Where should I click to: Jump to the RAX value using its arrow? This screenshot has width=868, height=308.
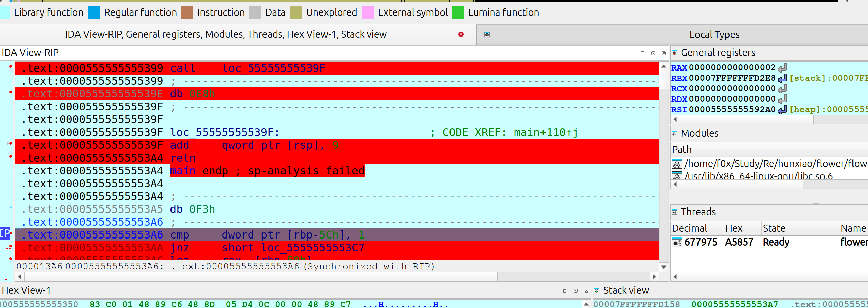click(x=782, y=67)
